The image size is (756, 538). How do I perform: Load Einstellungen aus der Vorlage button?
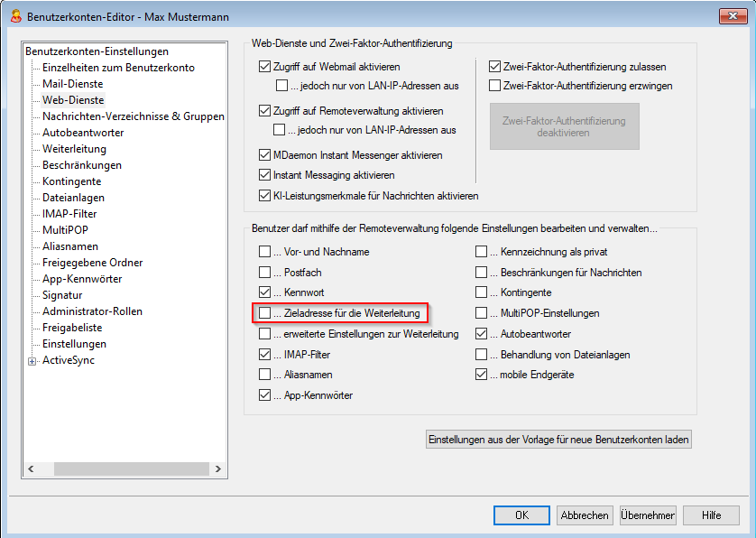(558, 441)
